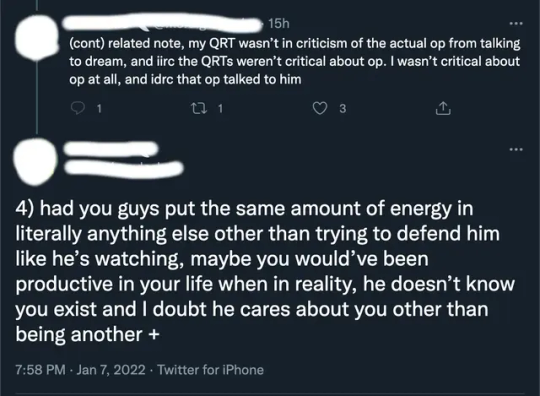Open profile picture of main tweet author
This screenshot has height=396, width=540.
pyautogui.click(x=35, y=162)
